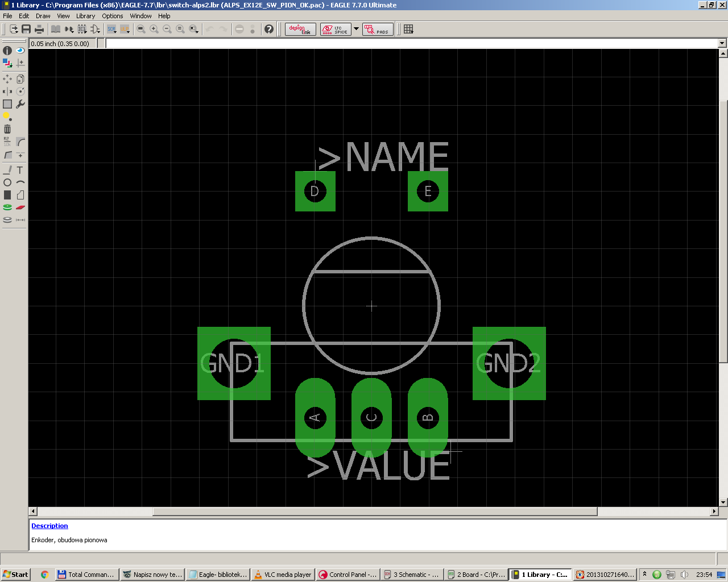Select the Polygon tool

click(20, 195)
